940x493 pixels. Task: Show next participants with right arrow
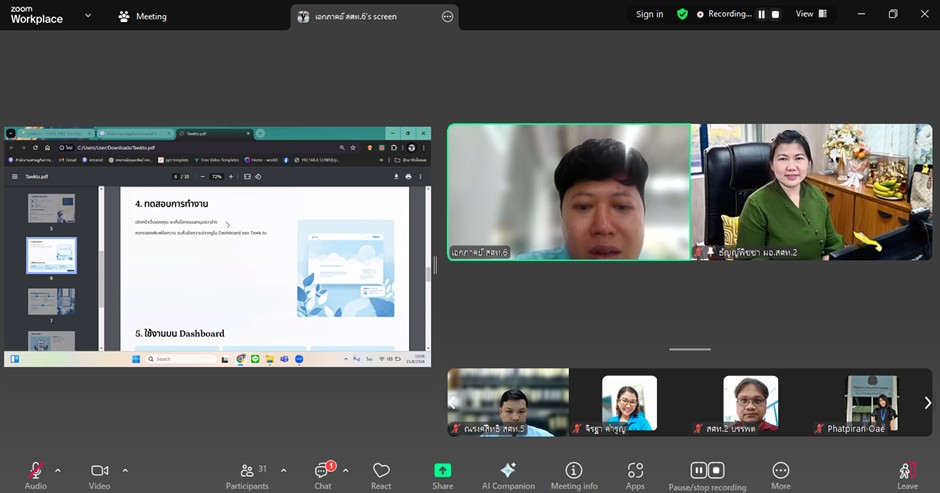coord(927,403)
